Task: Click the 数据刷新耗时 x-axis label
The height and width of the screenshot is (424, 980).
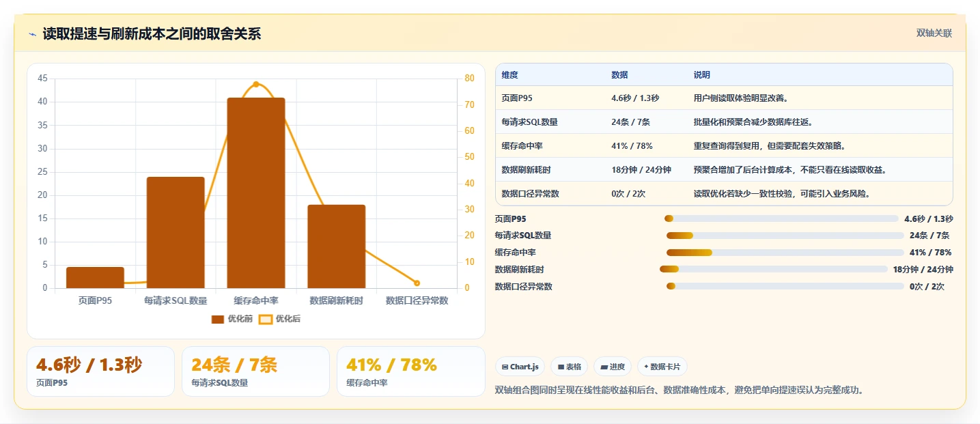Action: point(336,300)
